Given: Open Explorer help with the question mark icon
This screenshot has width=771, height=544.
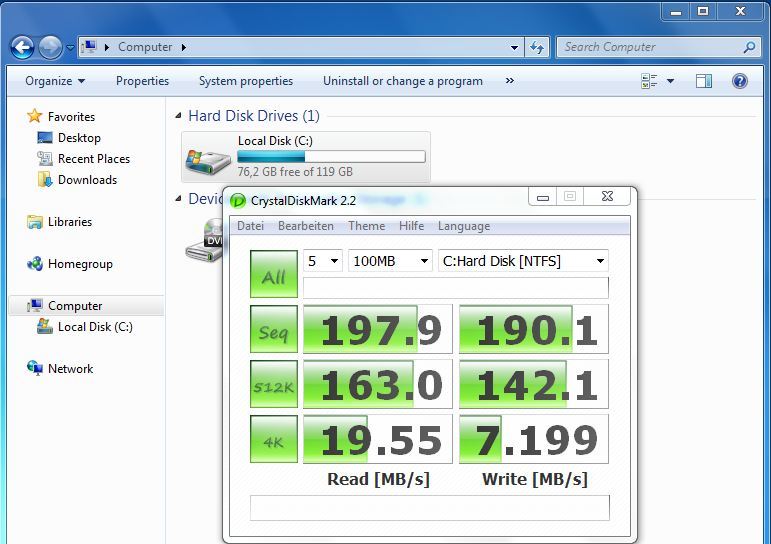Looking at the screenshot, I should [740, 81].
